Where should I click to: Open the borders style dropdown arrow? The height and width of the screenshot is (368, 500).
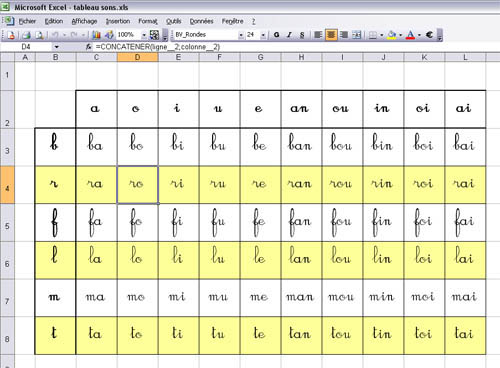coord(382,35)
